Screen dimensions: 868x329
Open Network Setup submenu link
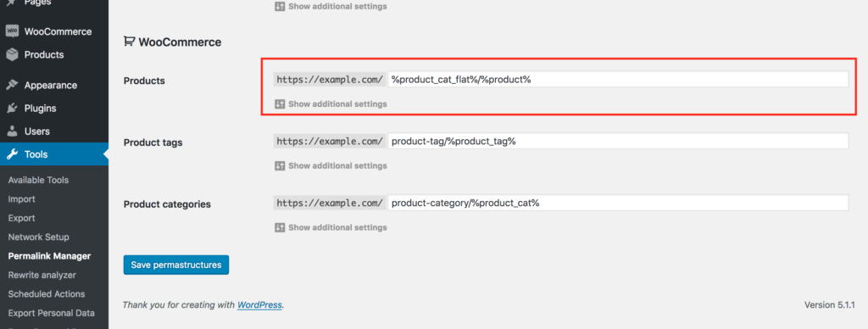click(x=39, y=237)
